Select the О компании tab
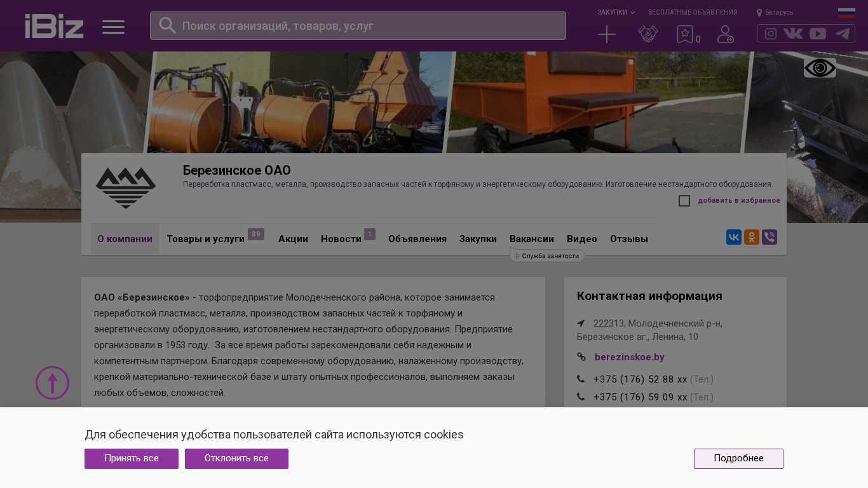Image resolution: width=868 pixels, height=488 pixels. pyautogui.click(x=125, y=239)
